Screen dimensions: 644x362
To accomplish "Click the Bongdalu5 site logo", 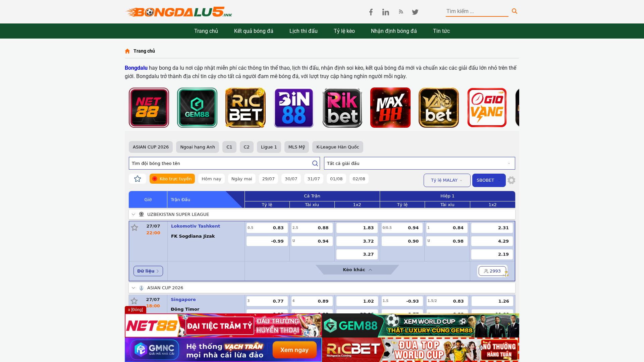I will pyautogui.click(x=179, y=12).
